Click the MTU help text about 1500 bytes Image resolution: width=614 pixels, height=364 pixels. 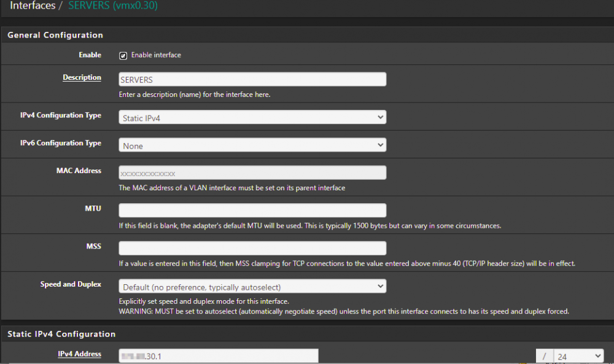point(309,226)
